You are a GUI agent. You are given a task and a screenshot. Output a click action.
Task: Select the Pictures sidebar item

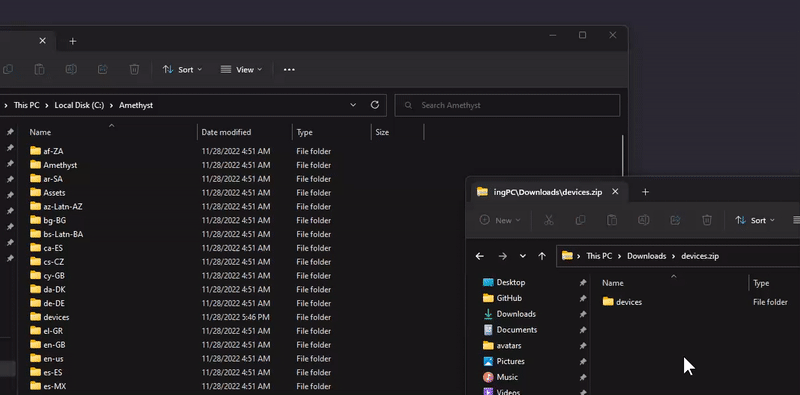(510, 361)
